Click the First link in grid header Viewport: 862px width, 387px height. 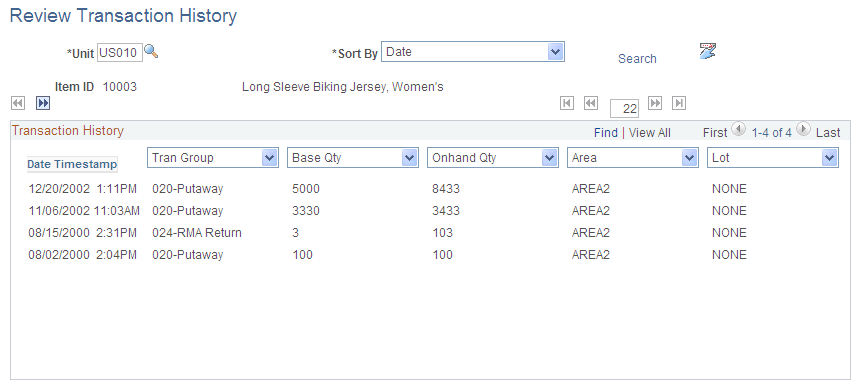pos(715,132)
